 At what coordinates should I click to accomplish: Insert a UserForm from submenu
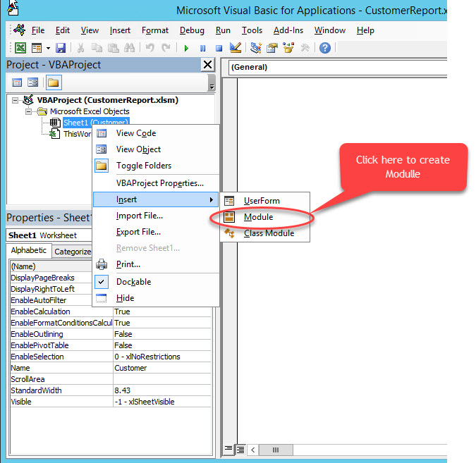click(x=264, y=201)
